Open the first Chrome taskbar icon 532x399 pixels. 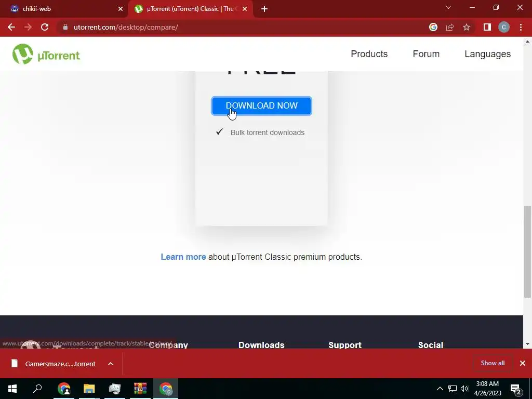click(64, 389)
